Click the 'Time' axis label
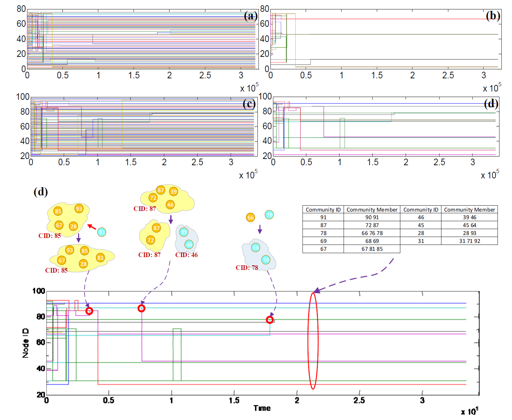The image size is (512, 420). tap(262, 408)
